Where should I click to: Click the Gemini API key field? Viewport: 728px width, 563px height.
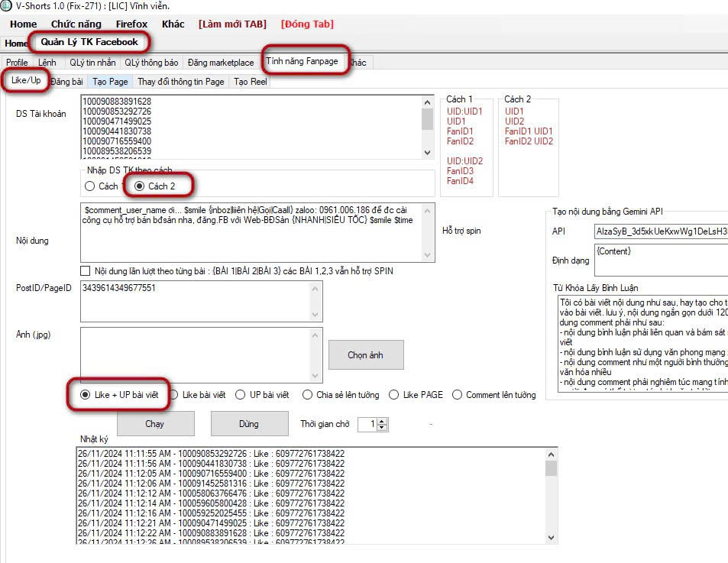coord(661,231)
